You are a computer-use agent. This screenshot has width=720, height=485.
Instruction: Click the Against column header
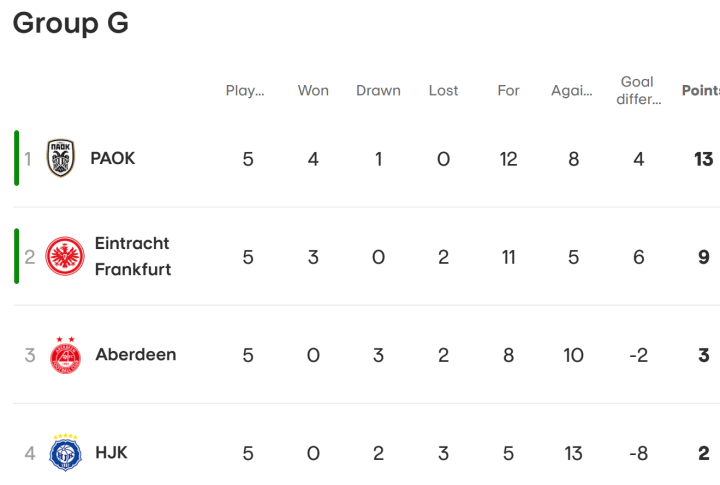[x=572, y=91]
